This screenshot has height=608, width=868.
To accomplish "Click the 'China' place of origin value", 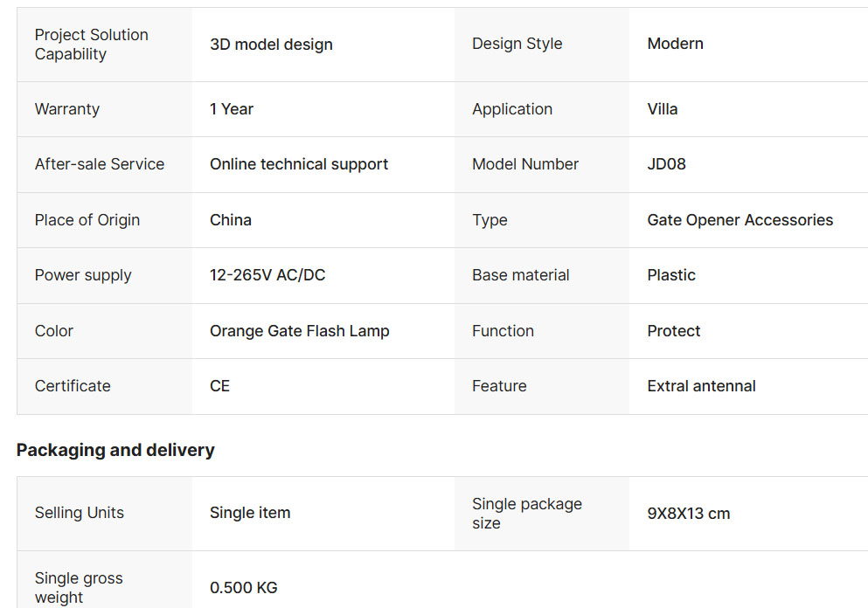I will pos(231,220).
